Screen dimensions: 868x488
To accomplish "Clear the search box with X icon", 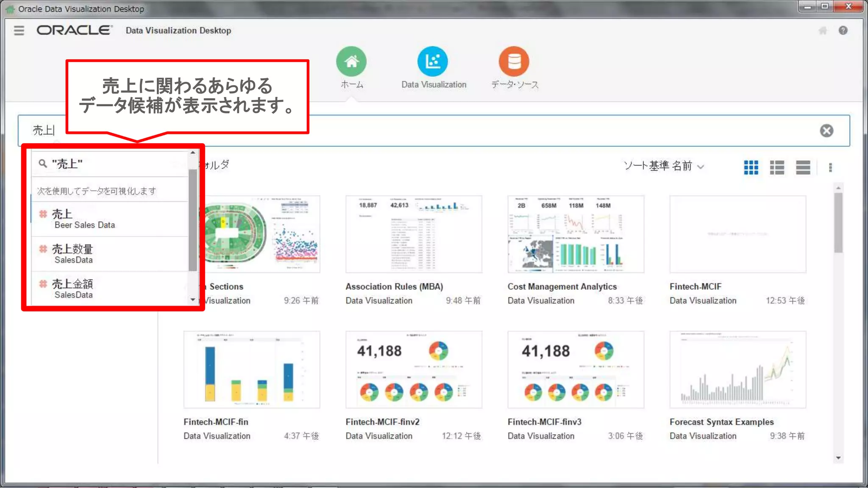I will coord(826,130).
